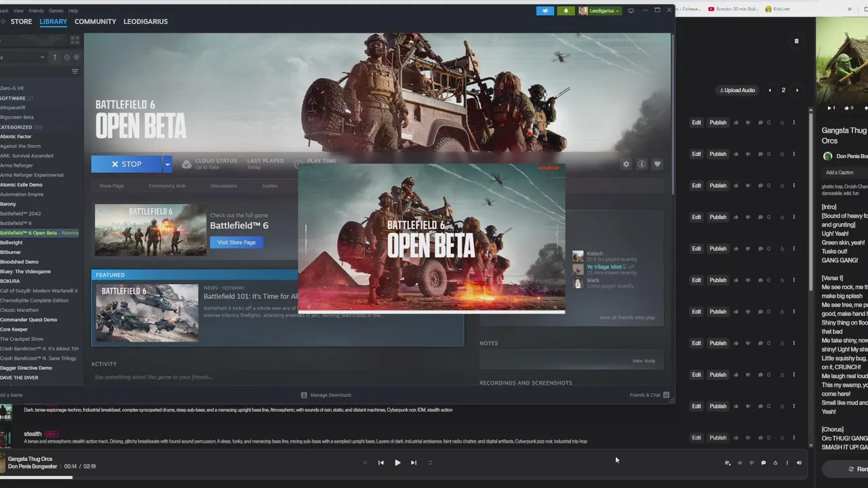
Task: Like the stealth track
Action: pyautogui.click(x=736, y=438)
